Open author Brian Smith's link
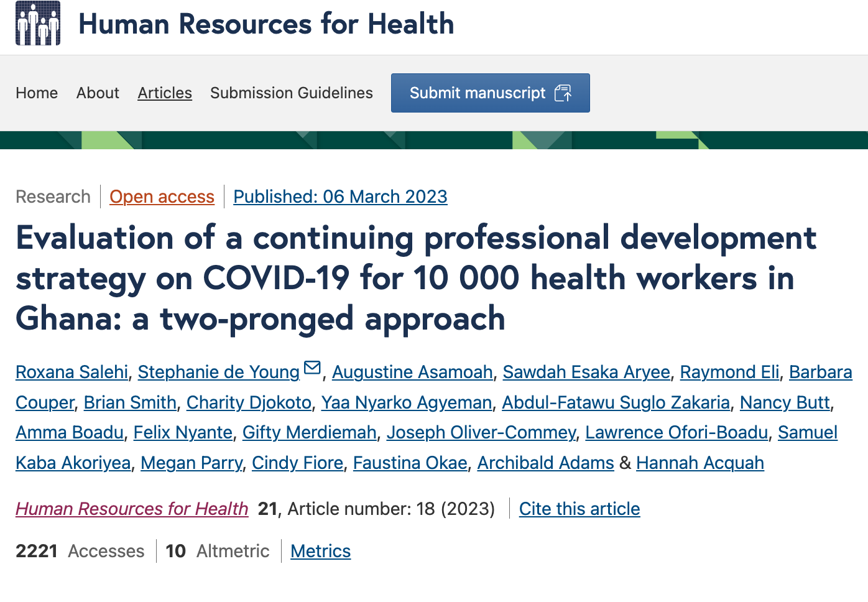Image resolution: width=868 pixels, height=602 pixels. pyautogui.click(x=130, y=402)
